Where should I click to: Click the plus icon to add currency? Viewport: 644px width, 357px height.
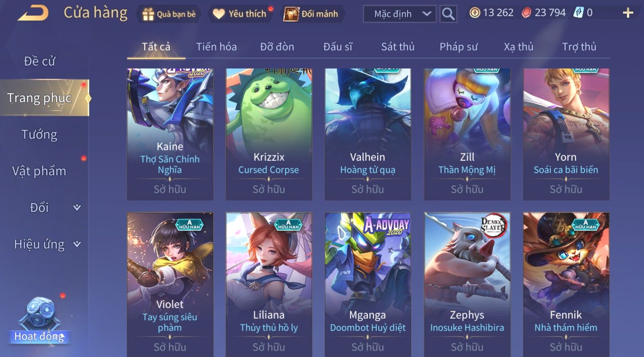[628, 13]
